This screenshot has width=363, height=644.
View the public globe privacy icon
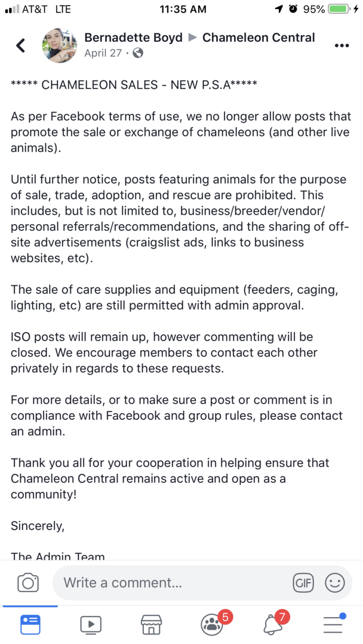tap(138, 53)
